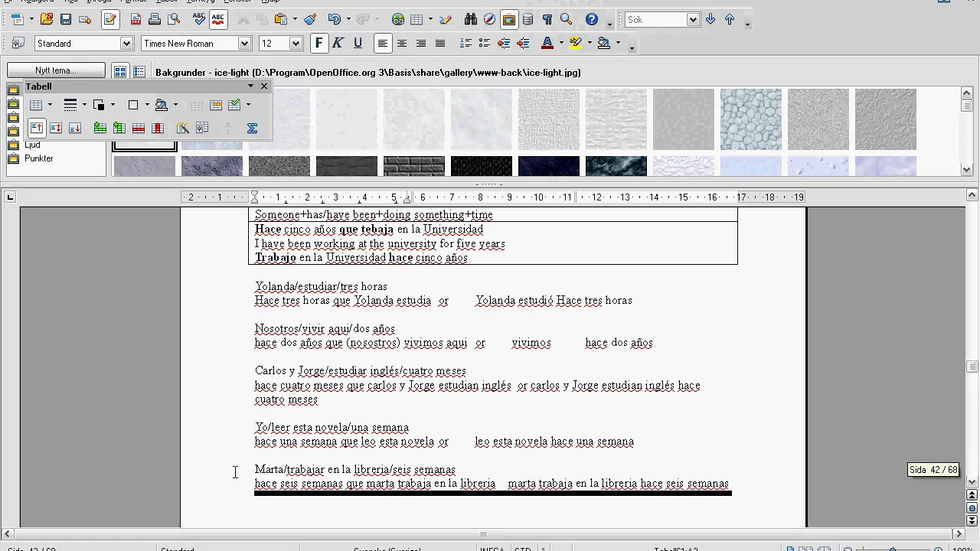Insert Sum formula in table
This screenshot has height=551, width=980.
click(x=252, y=128)
